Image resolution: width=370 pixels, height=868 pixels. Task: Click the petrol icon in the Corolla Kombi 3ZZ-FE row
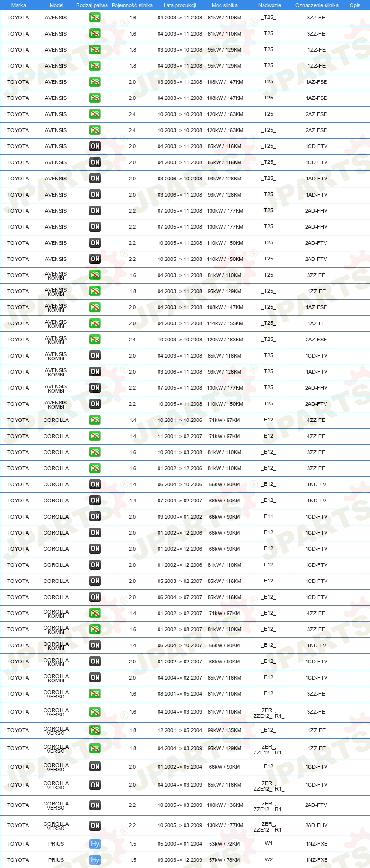pyautogui.click(x=95, y=629)
